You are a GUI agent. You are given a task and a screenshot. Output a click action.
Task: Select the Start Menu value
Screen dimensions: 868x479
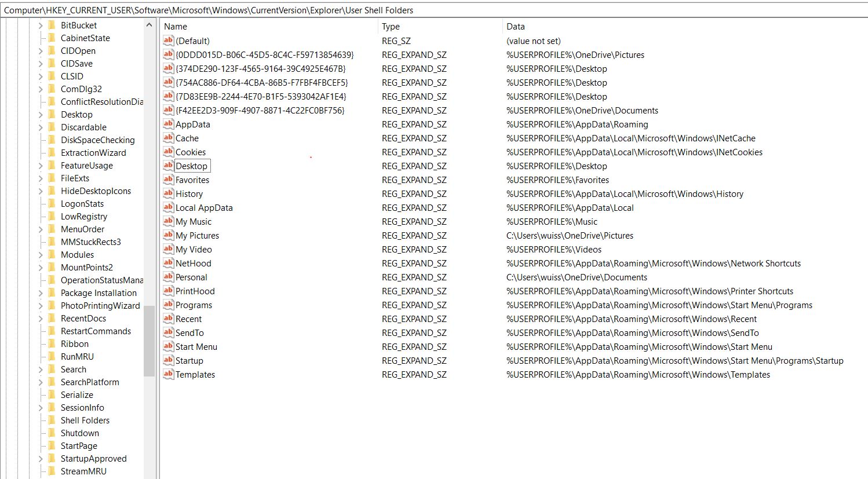tap(196, 346)
